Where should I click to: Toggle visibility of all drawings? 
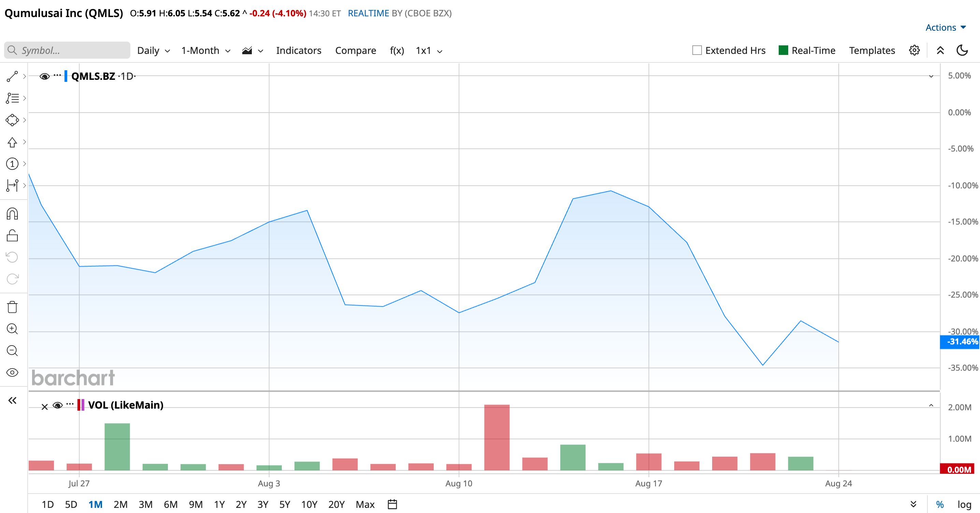[x=12, y=373]
